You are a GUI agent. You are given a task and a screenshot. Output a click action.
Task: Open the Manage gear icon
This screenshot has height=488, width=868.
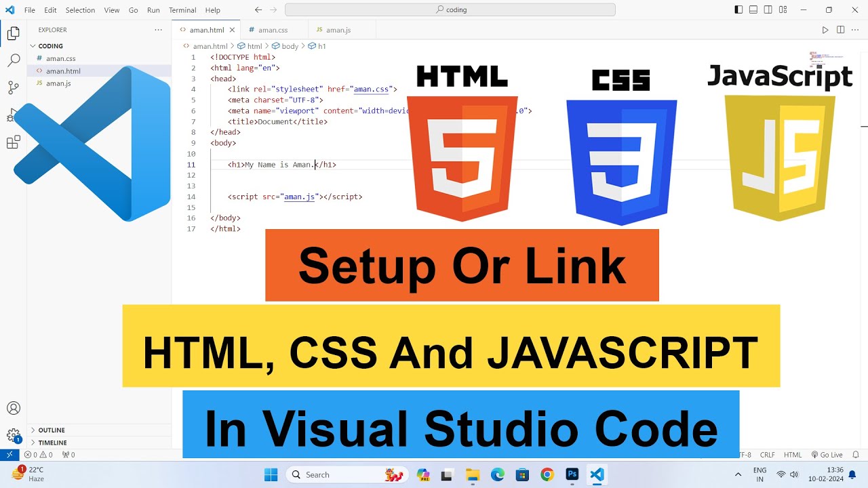(13, 435)
